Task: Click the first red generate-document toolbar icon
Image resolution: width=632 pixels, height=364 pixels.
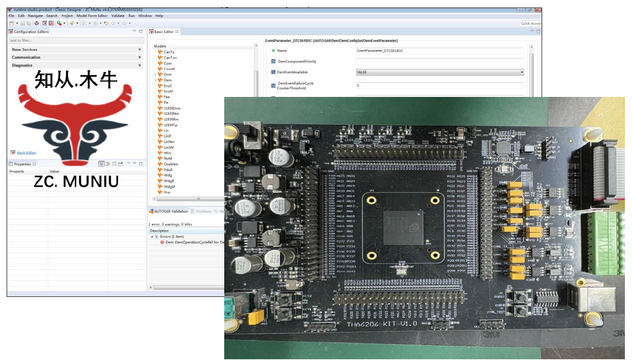Action: click(x=44, y=23)
